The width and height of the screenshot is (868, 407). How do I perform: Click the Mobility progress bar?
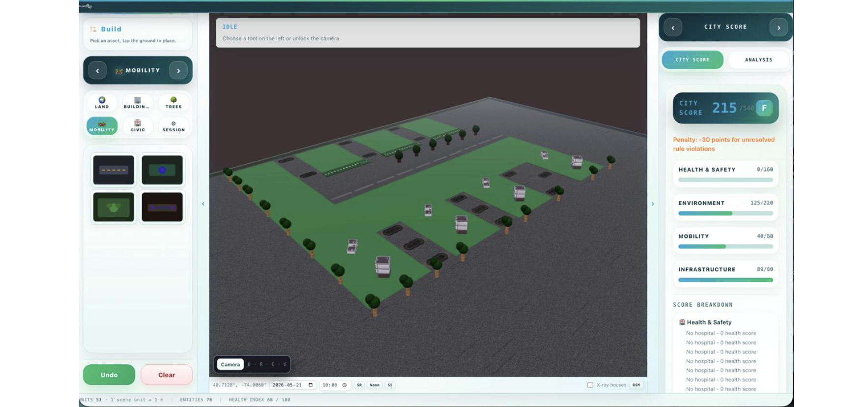tap(725, 247)
